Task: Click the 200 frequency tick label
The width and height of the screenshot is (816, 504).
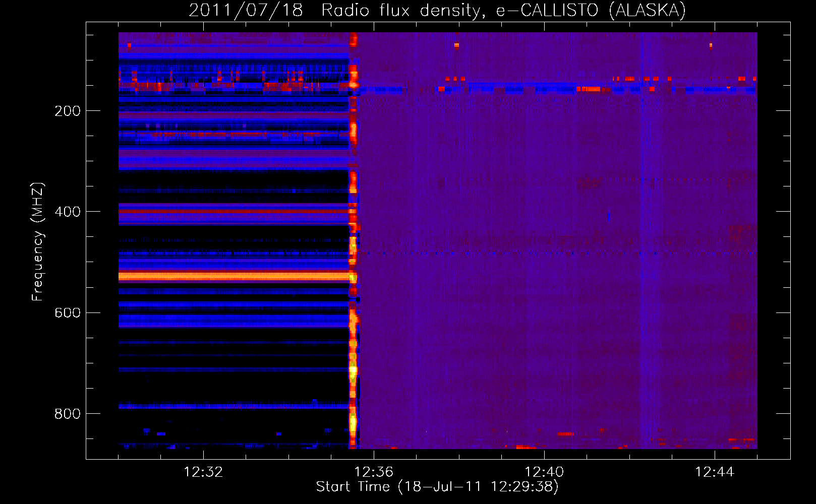Action: click(68, 111)
